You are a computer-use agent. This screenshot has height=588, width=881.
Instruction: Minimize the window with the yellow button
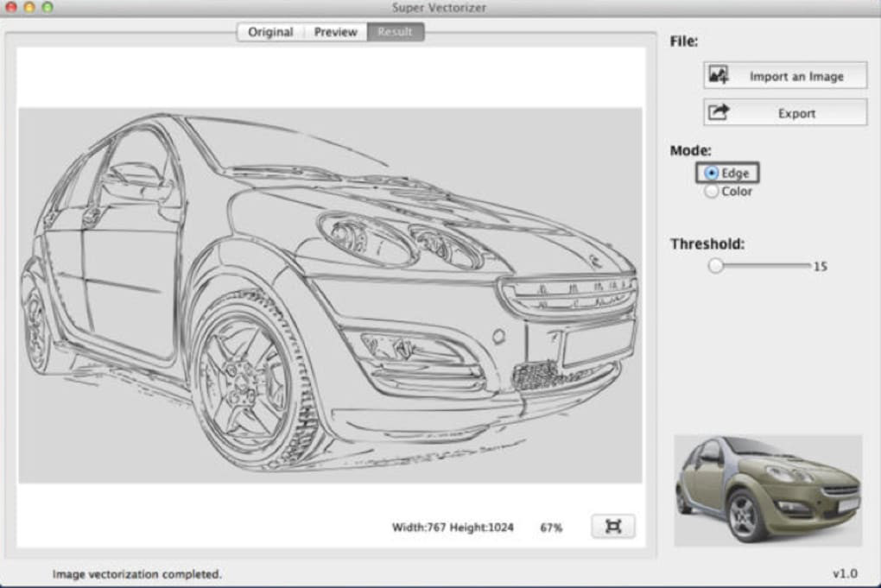pos(29,7)
